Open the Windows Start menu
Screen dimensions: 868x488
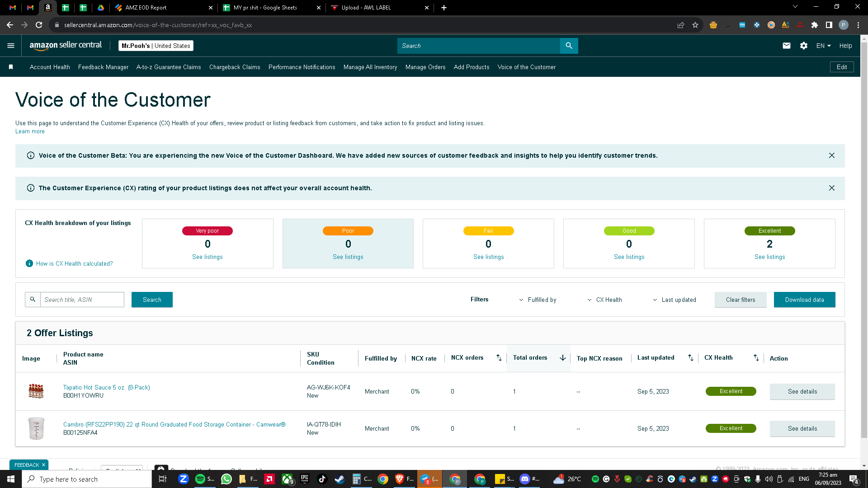click(x=11, y=479)
